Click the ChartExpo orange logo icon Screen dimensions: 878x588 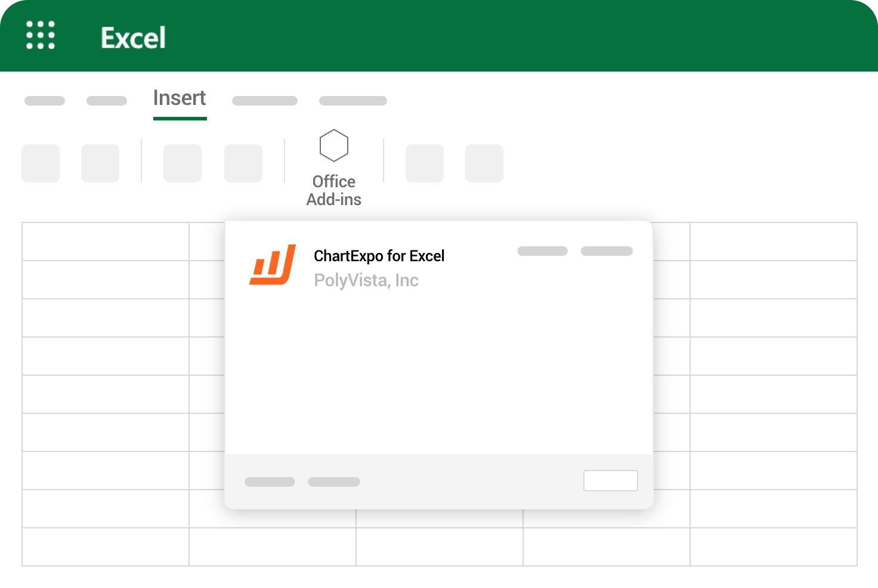273,265
